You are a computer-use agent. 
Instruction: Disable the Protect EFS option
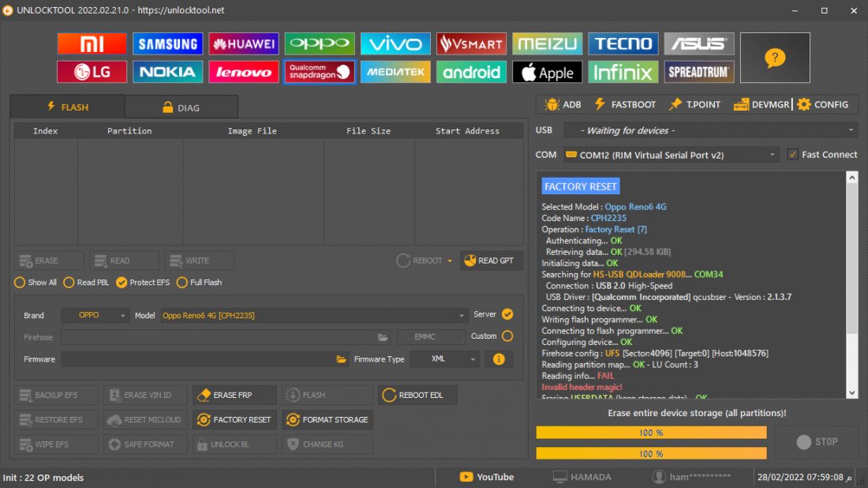143,283
